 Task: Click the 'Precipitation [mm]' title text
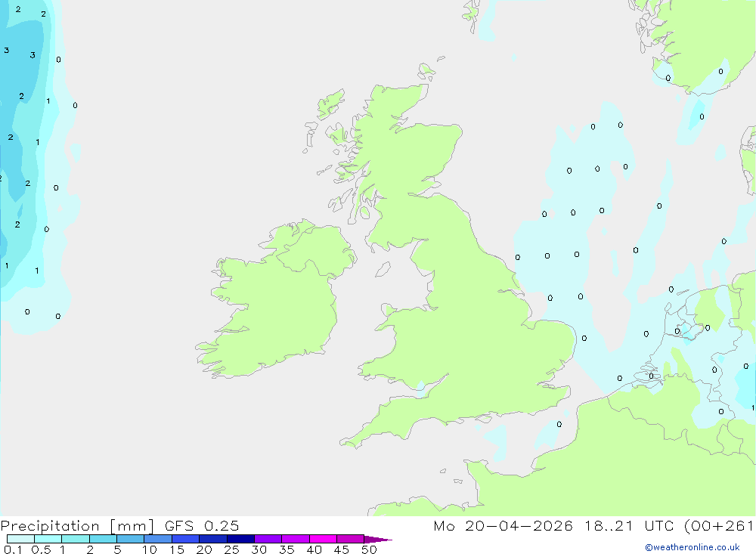pyautogui.click(x=78, y=526)
